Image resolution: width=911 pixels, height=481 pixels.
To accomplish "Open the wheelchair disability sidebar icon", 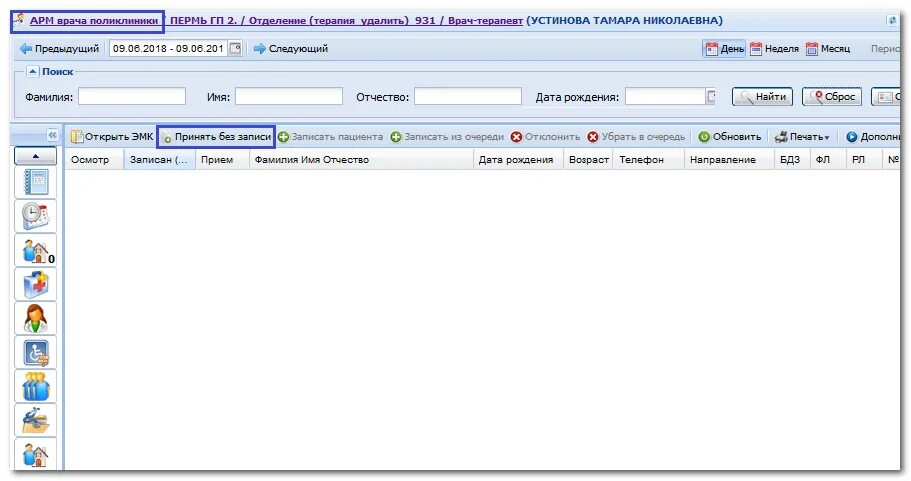I will point(35,353).
